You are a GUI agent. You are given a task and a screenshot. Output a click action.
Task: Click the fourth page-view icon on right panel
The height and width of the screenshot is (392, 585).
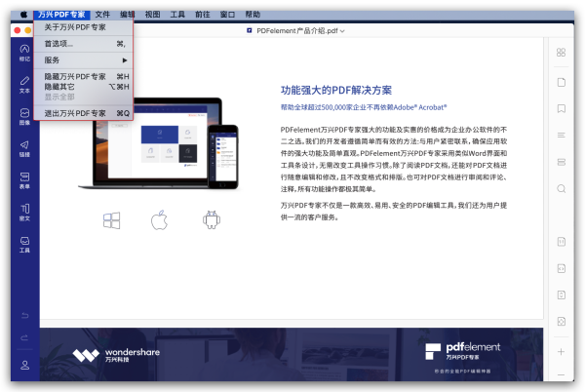click(562, 321)
